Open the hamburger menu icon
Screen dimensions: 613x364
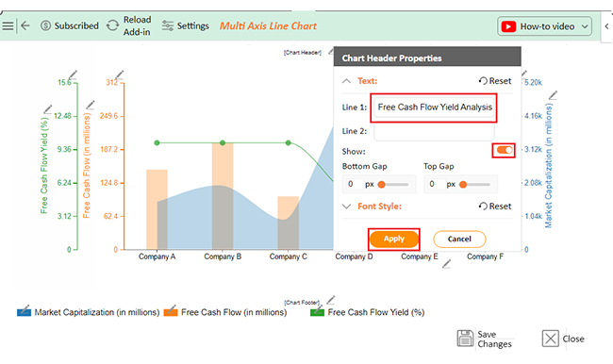tap(8, 25)
